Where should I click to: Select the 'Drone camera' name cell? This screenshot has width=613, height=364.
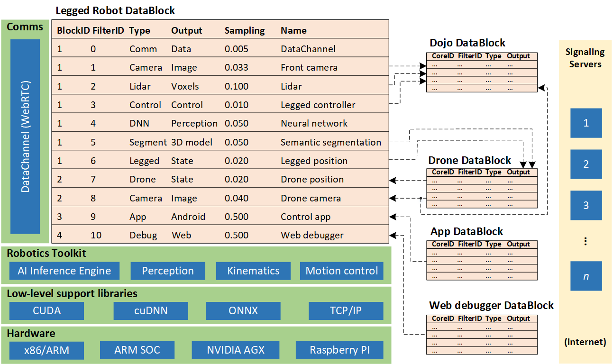311,198
